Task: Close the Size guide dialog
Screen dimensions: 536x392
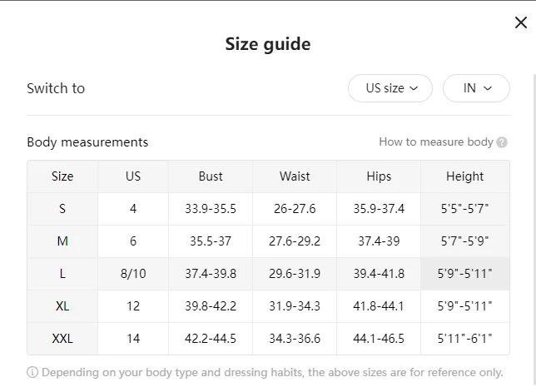Action: tap(521, 22)
